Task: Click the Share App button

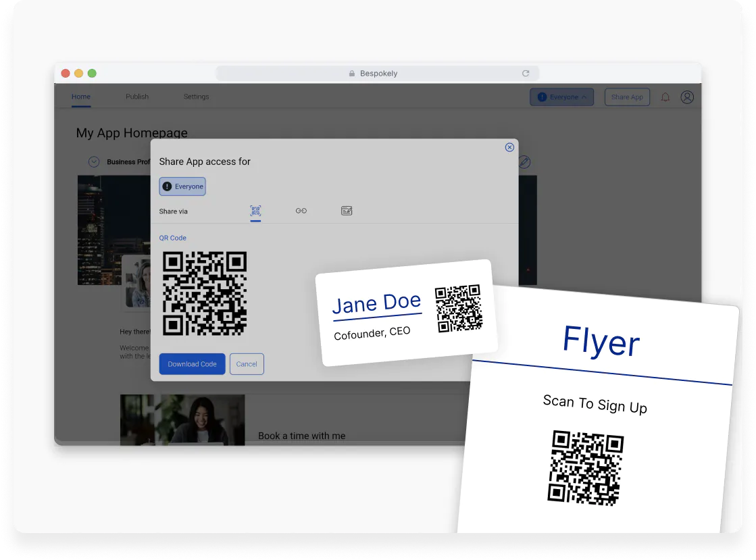Action: (x=627, y=97)
